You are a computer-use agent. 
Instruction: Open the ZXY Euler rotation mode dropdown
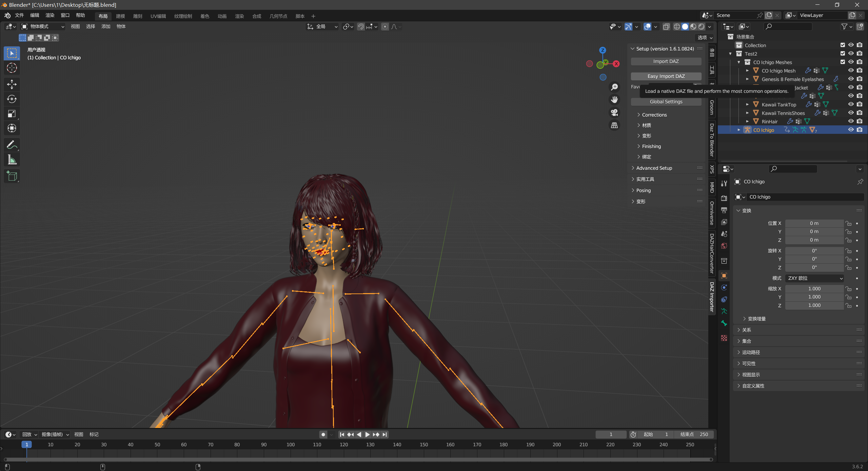click(814, 278)
